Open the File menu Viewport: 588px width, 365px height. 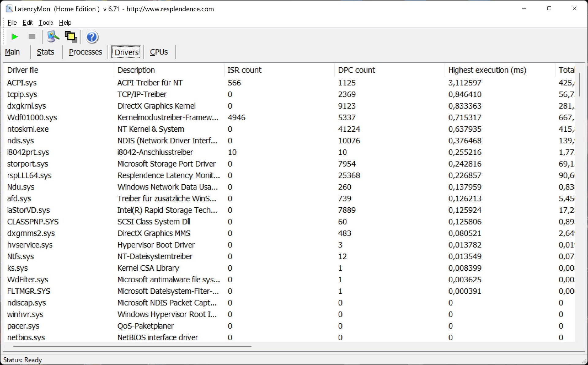click(12, 23)
